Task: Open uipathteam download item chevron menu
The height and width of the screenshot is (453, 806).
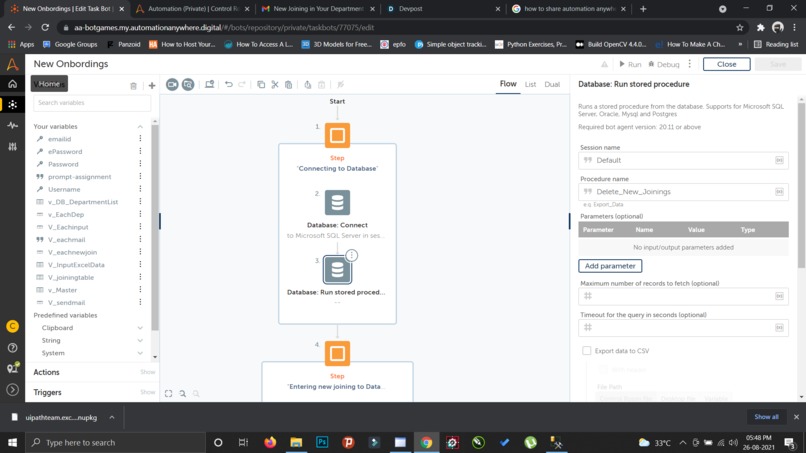Action: (112, 417)
